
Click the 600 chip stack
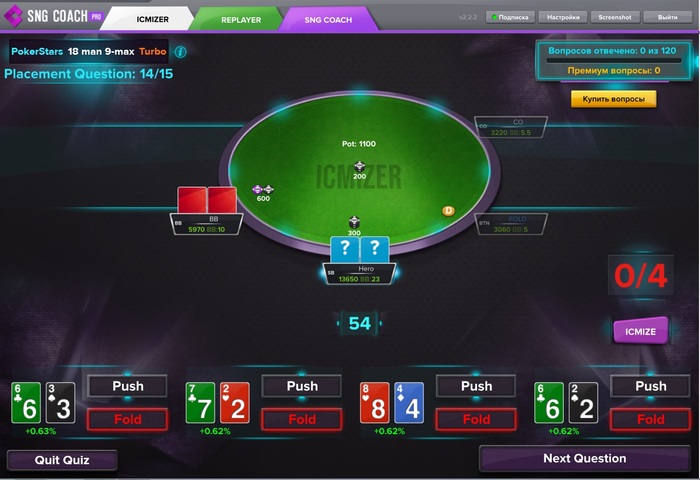[263, 193]
